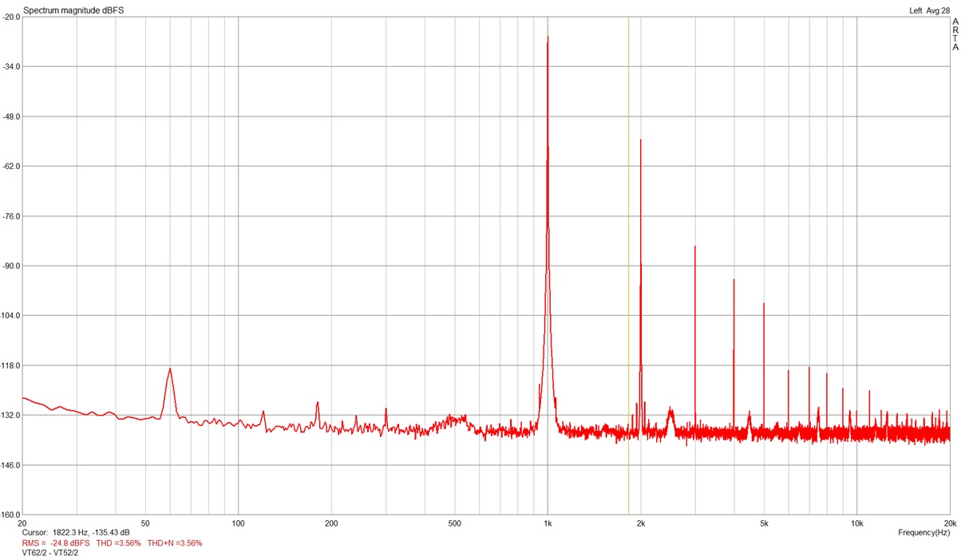Click the -34.0 y-axis value
Screen dimensions: 965x560
click(10, 66)
